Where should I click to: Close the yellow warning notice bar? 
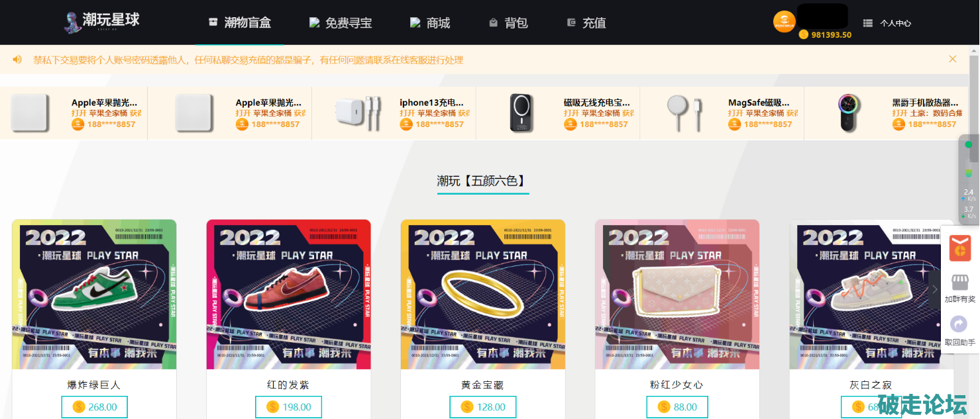953,59
